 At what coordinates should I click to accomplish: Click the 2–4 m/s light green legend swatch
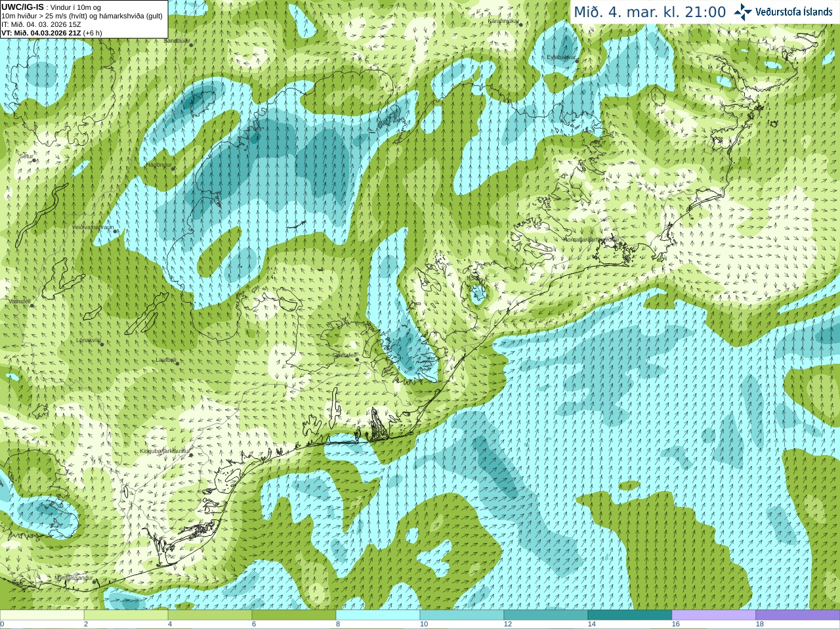pyautogui.click(x=126, y=615)
